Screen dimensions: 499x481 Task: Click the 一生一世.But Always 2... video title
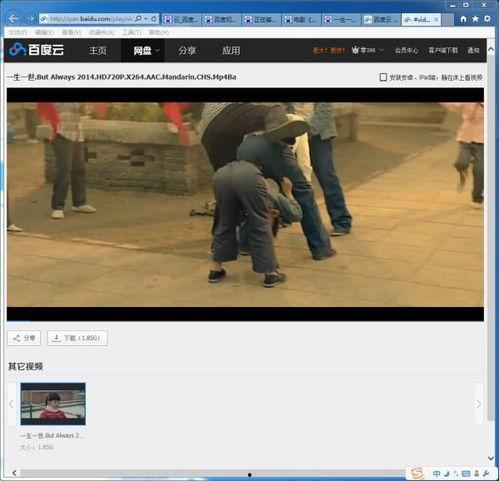click(52, 436)
